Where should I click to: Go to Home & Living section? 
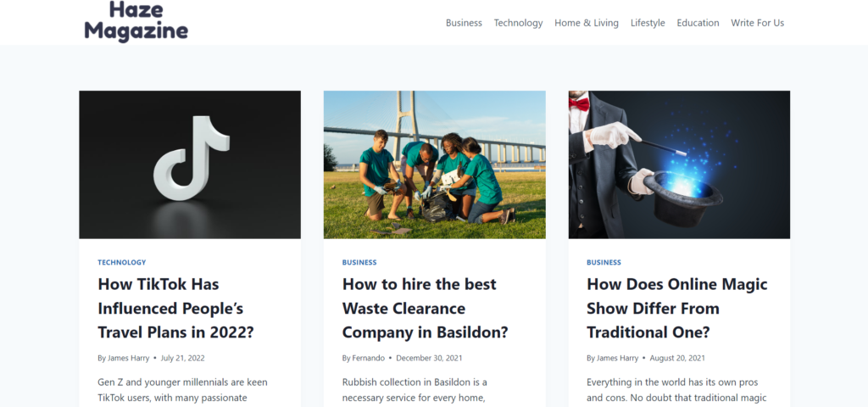tap(587, 23)
